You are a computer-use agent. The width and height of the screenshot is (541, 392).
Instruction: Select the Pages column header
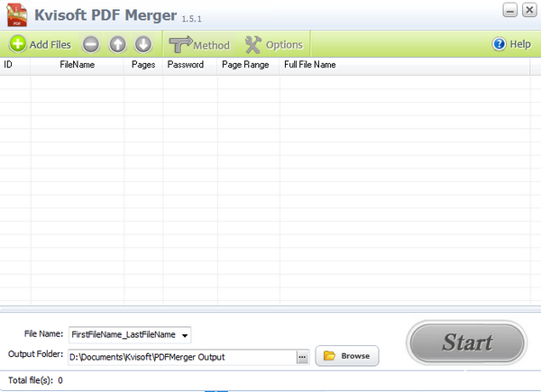click(143, 65)
